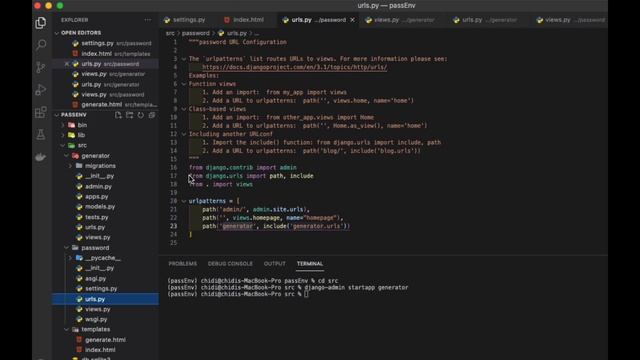Open generate.html in open editors list
Viewport: 640px width, 360px height.
(x=105, y=104)
